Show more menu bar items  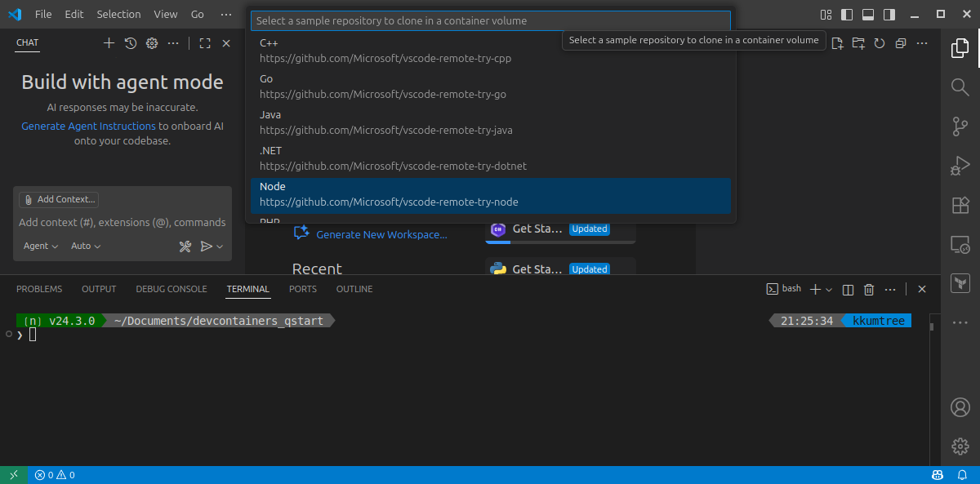(x=226, y=14)
